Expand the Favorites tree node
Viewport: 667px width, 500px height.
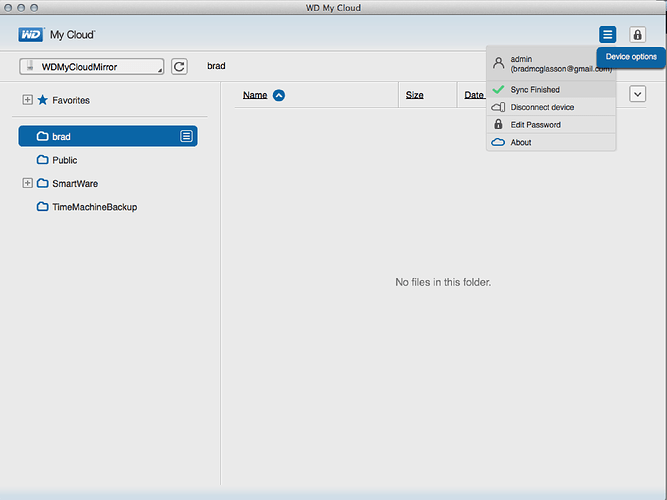tap(27, 100)
